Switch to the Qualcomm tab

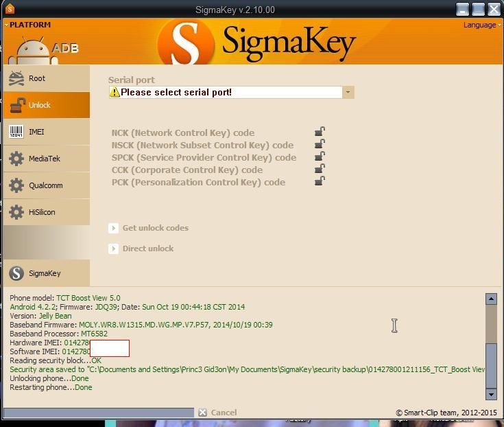45,185
